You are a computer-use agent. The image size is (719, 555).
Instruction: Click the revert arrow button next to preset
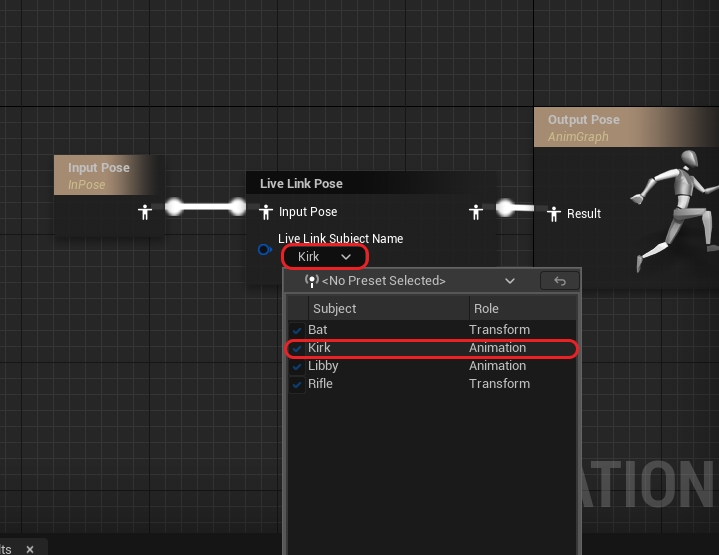click(559, 281)
